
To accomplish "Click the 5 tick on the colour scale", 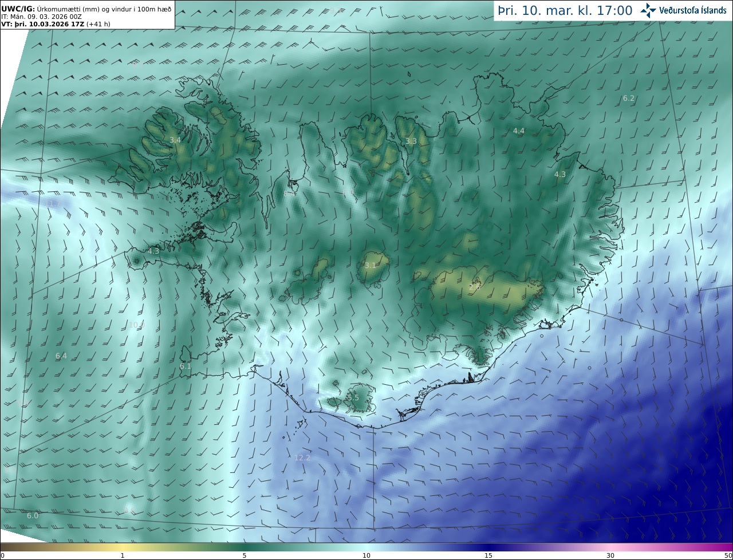I will tap(245, 555).
